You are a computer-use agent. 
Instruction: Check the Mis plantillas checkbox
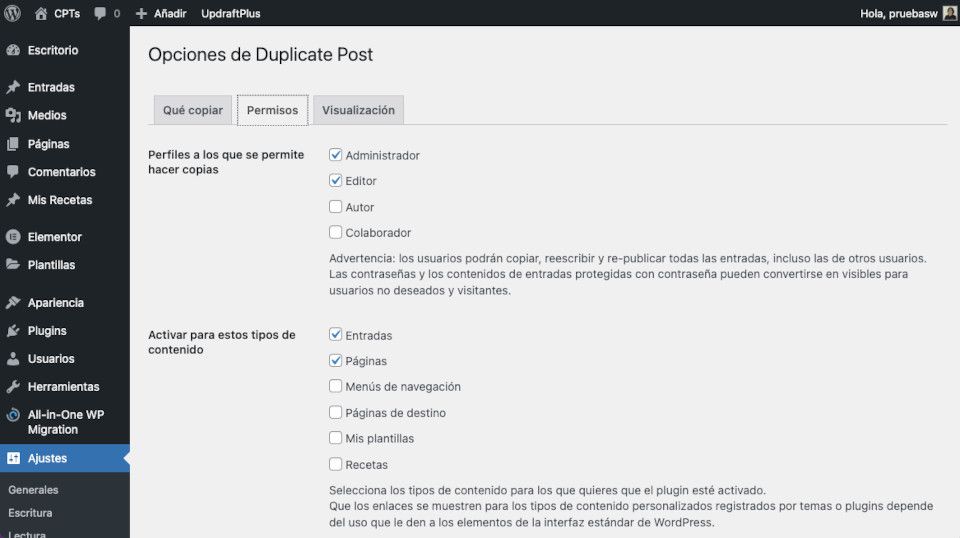pos(335,438)
